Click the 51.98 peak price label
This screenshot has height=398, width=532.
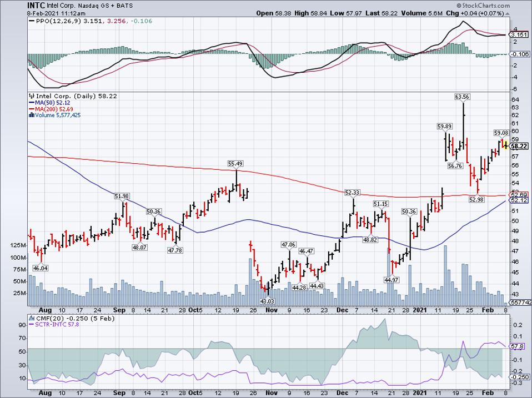pos(122,196)
